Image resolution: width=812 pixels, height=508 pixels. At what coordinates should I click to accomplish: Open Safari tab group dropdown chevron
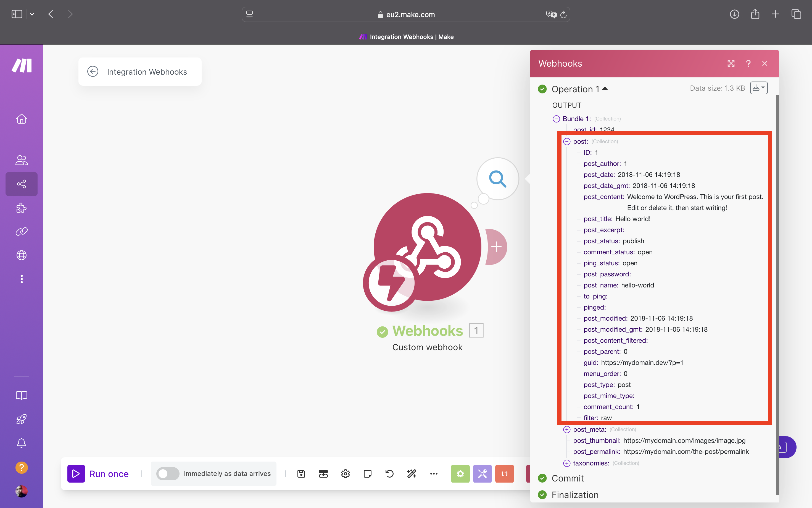[32, 14]
